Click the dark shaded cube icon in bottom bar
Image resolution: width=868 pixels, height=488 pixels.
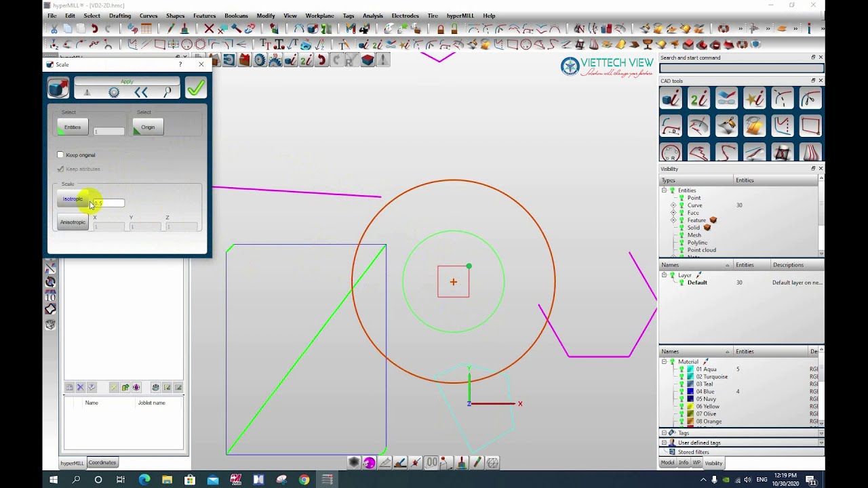[354, 463]
